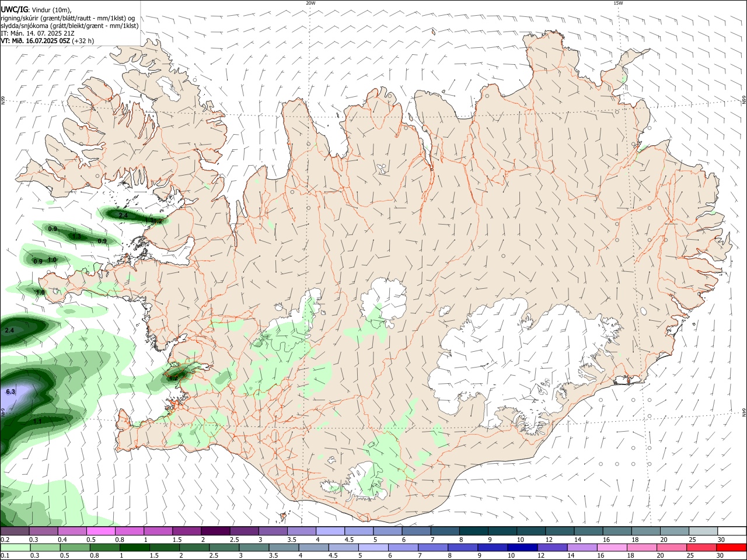Select the pale grey 25–30 swatch on upper scale

[704, 531]
